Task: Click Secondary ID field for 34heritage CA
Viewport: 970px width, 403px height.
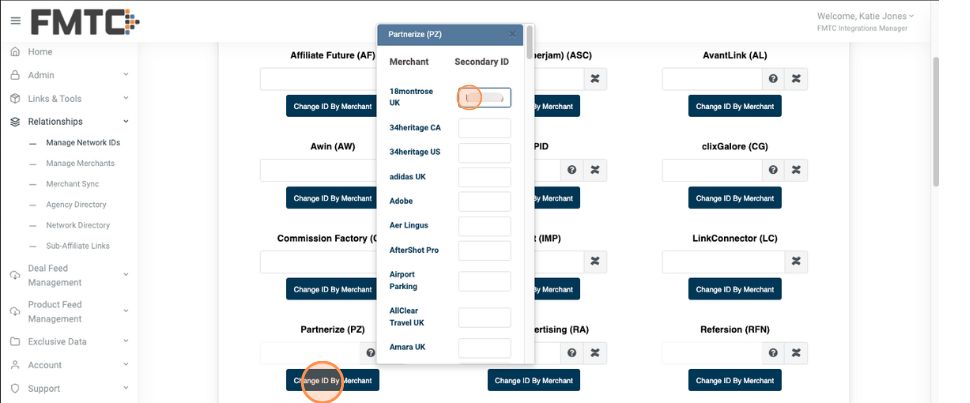Action: 484,128
